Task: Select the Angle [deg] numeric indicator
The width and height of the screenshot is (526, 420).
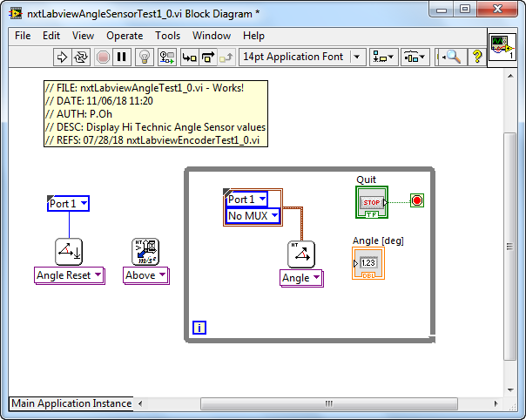Action: (368, 263)
